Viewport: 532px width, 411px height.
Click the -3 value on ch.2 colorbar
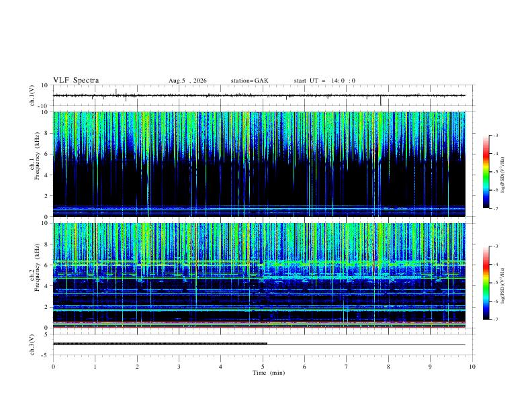(495, 246)
